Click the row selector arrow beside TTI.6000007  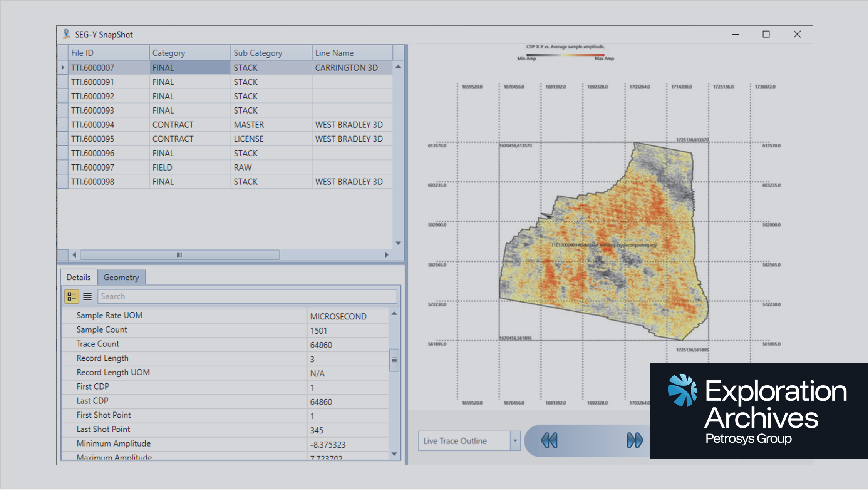click(62, 67)
